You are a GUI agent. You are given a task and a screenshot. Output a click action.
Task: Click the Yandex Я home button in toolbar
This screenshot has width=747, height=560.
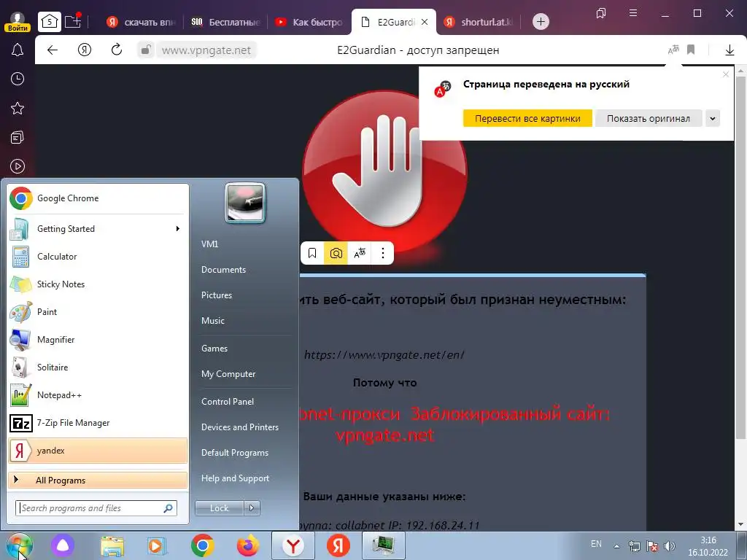[85, 50]
